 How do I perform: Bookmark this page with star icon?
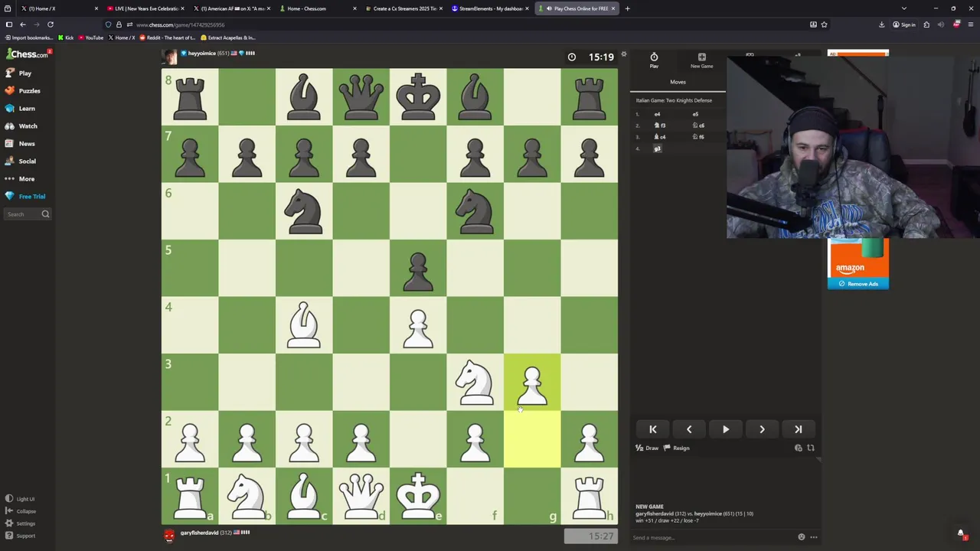point(824,24)
